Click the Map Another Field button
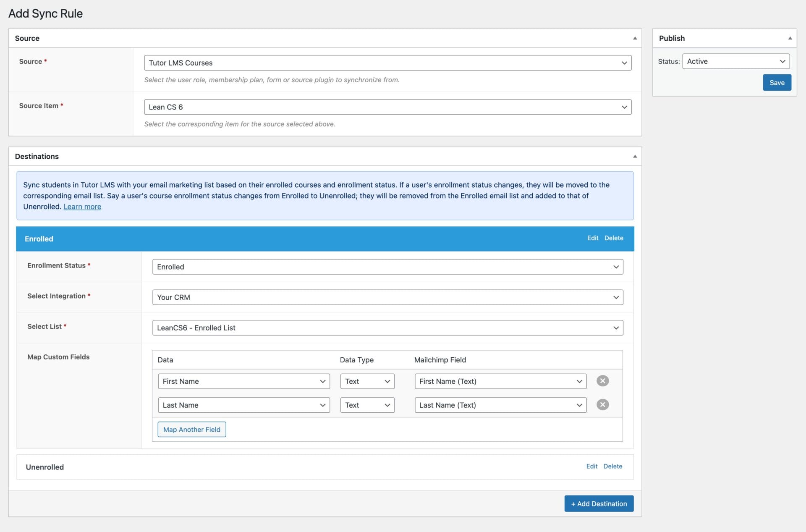This screenshot has width=806, height=532. click(x=191, y=429)
